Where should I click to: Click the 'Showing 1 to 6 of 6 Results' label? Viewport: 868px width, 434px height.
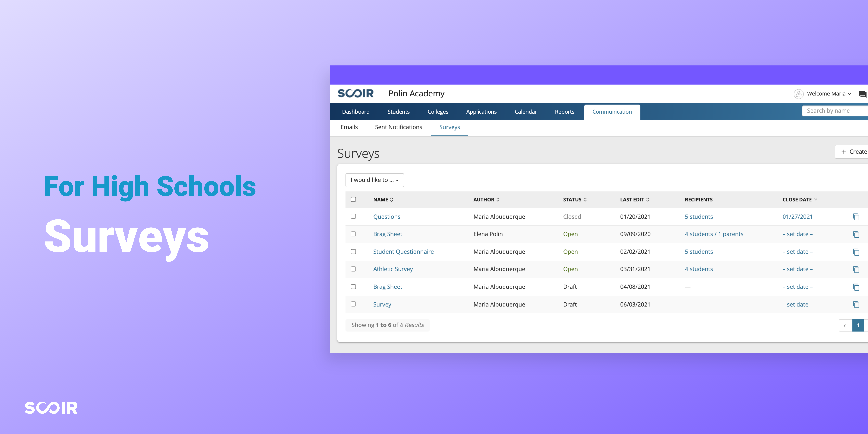tap(388, 325)
